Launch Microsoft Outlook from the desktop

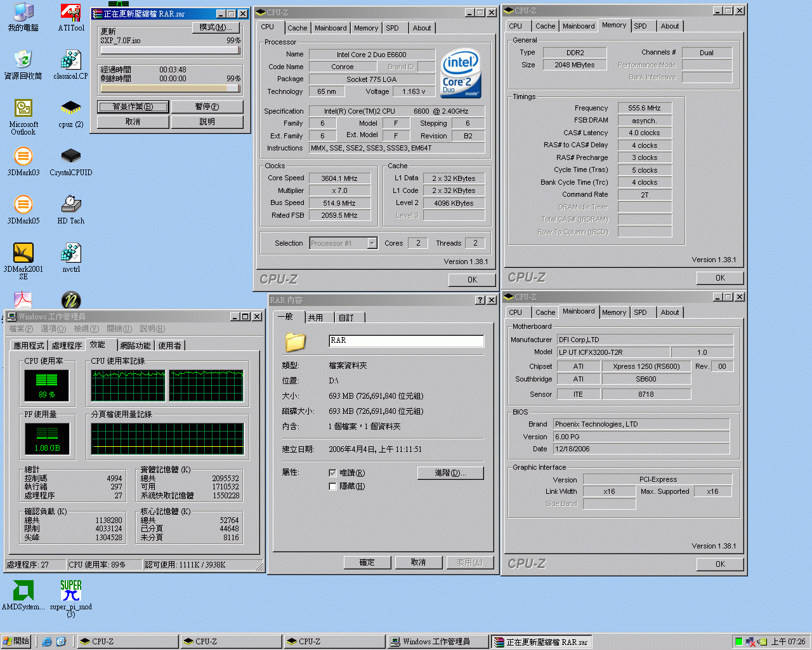[23, 117]
